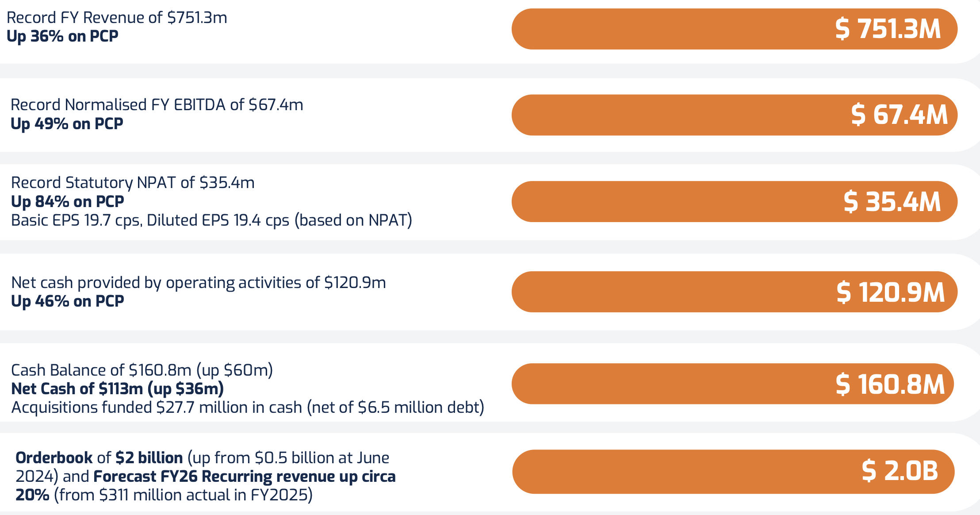The height and width of the screenshot is (515, 980).
Task: Click 'Net Cash of $113m' bold text
Action: point(117,389)
